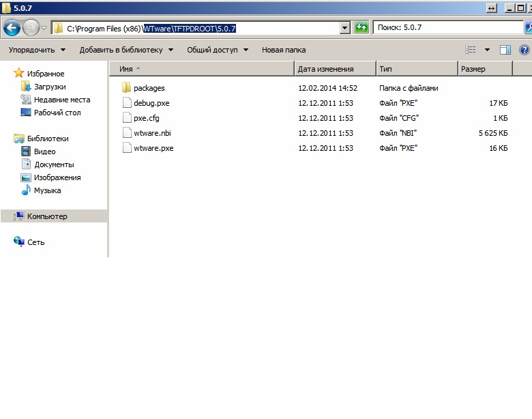Viewport: 532px width, 419px height.
Task: Click the Новая папка button
Action: pyautogui.click(x=284, y=50)
